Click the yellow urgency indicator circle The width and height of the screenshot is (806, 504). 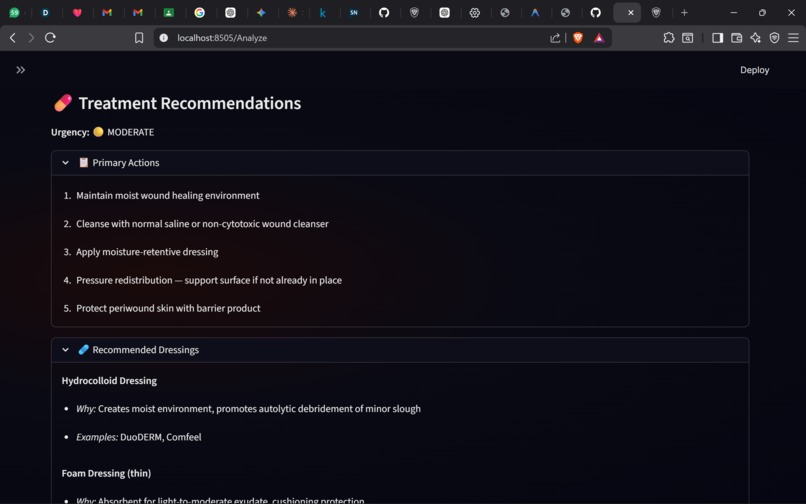[x=98, y=132]
